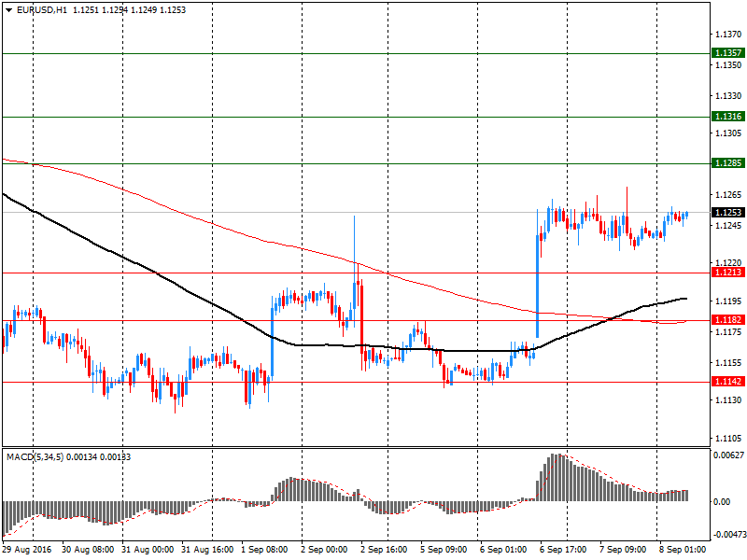Image resolution: width=747 pixels, height=560 pixels.
Task: Select the 29 Aug 2016 time axis label
Action: [27, 550]
